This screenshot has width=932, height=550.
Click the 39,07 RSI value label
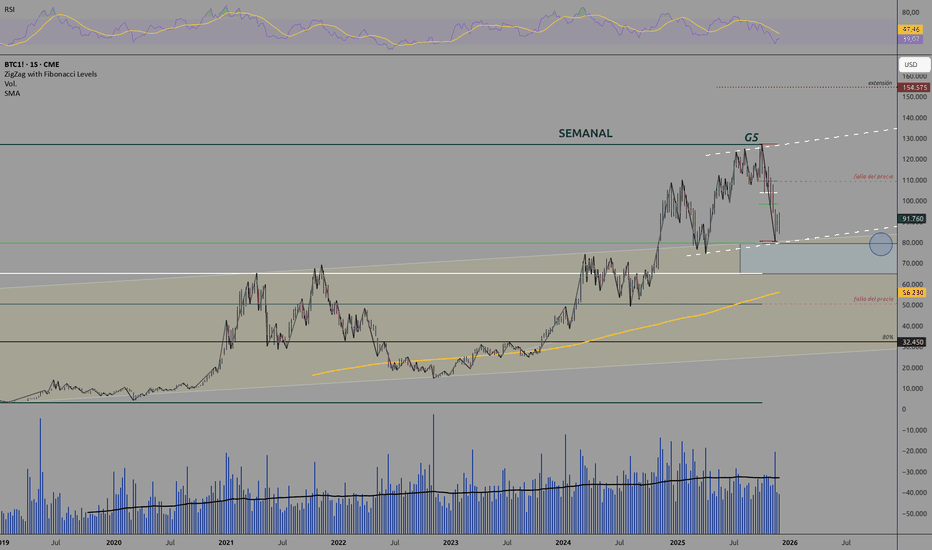click(911, 39)
